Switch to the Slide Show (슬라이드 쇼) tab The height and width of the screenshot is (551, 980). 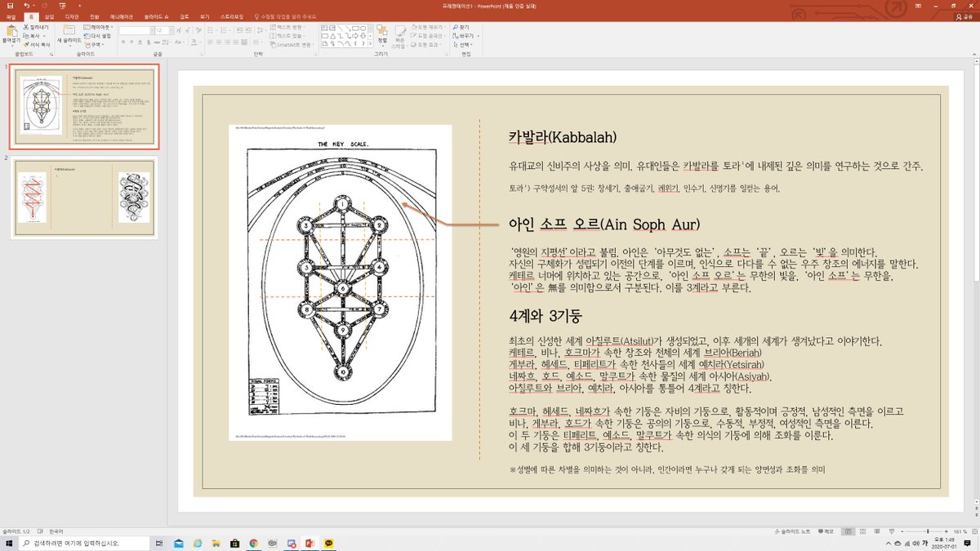tap(156, 16)
